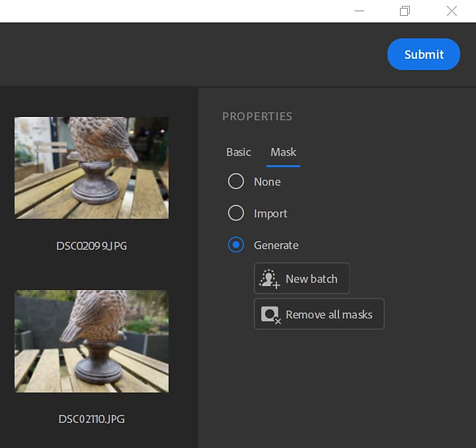Select the DSC02099.JPG thumbnail
This screenshot has height=448, width=476.
pos(92,168)
